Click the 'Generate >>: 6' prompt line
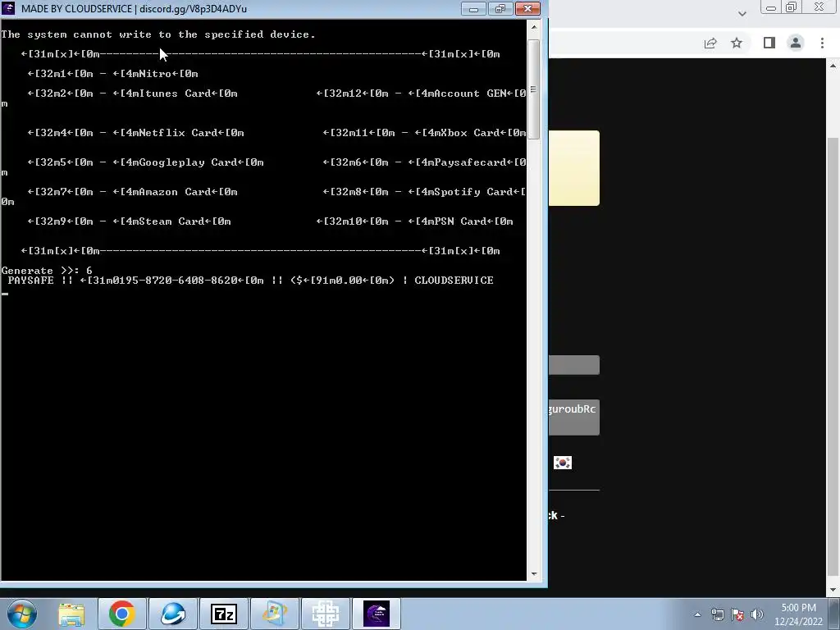 47,271
